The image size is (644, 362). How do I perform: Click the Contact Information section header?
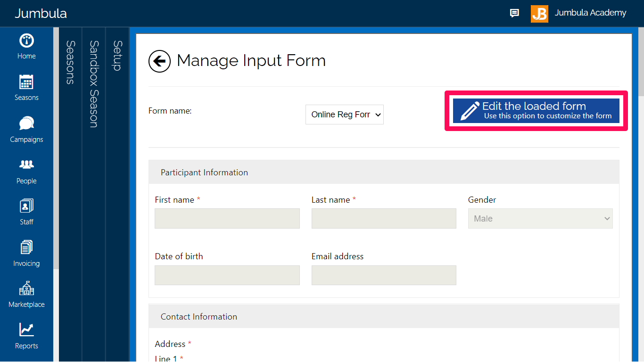[384, 316]
